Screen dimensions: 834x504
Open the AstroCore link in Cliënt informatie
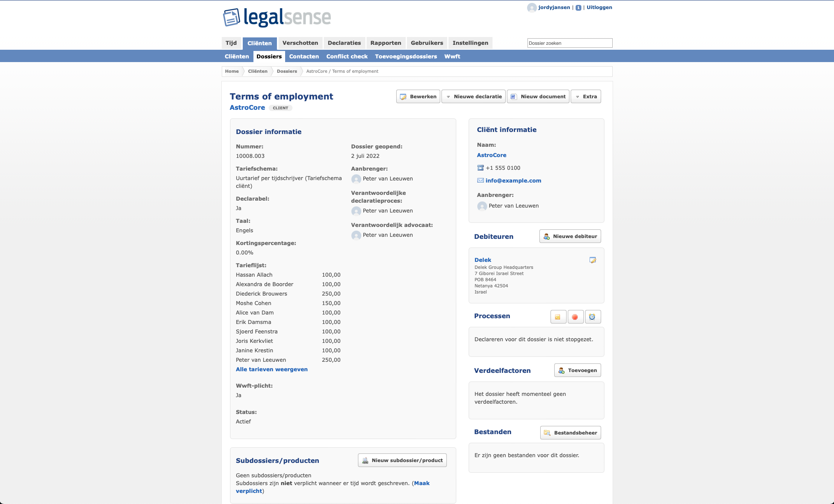click(x=491, y=155)
